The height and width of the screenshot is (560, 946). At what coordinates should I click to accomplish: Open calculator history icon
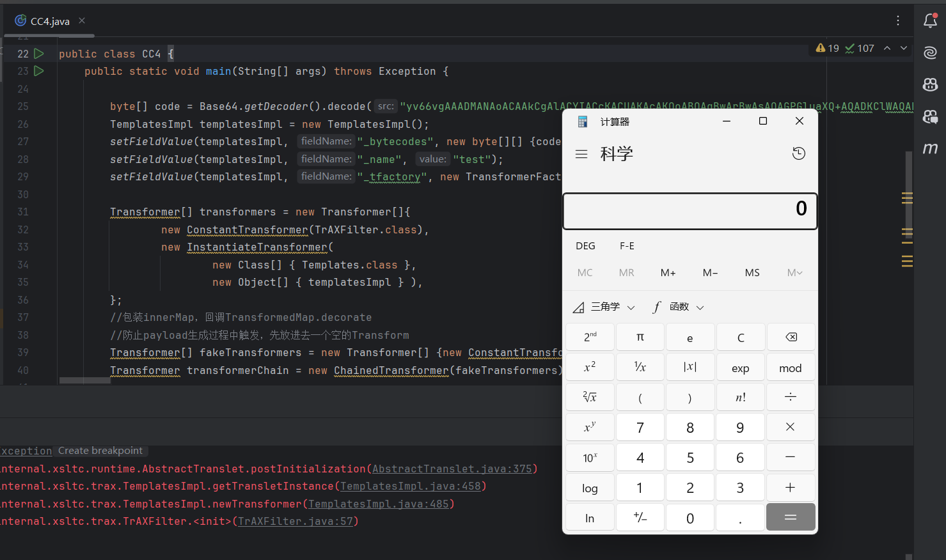(799, 153)
